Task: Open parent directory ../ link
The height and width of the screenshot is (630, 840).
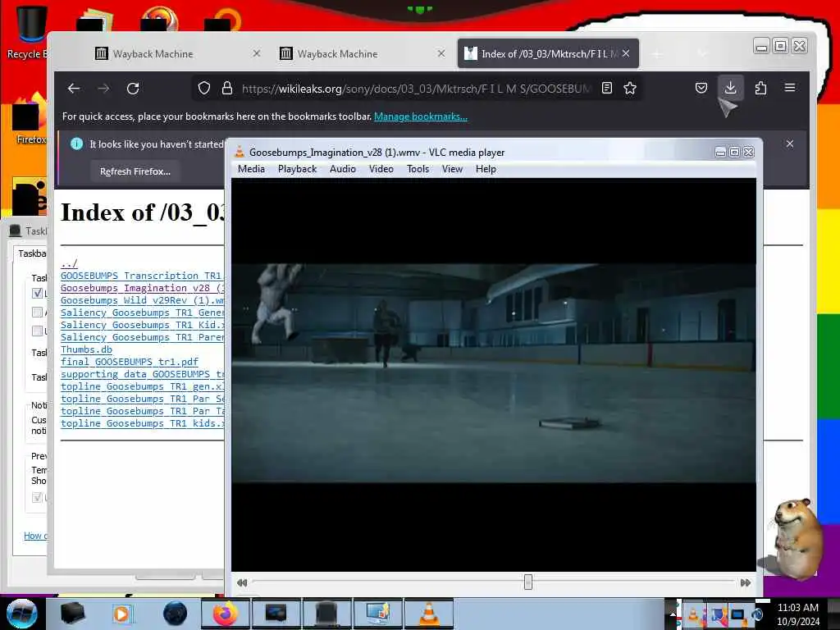Action: click(69, 263)
